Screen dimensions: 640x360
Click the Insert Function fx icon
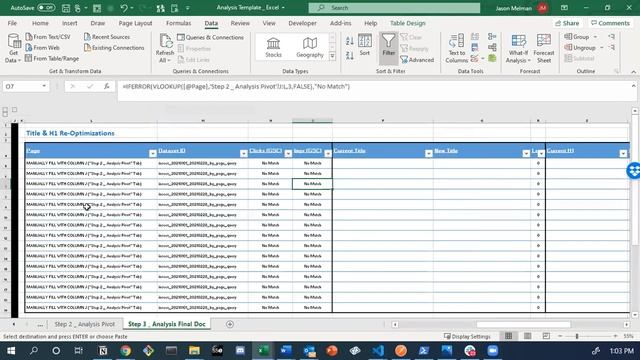[x=107, y=86]
